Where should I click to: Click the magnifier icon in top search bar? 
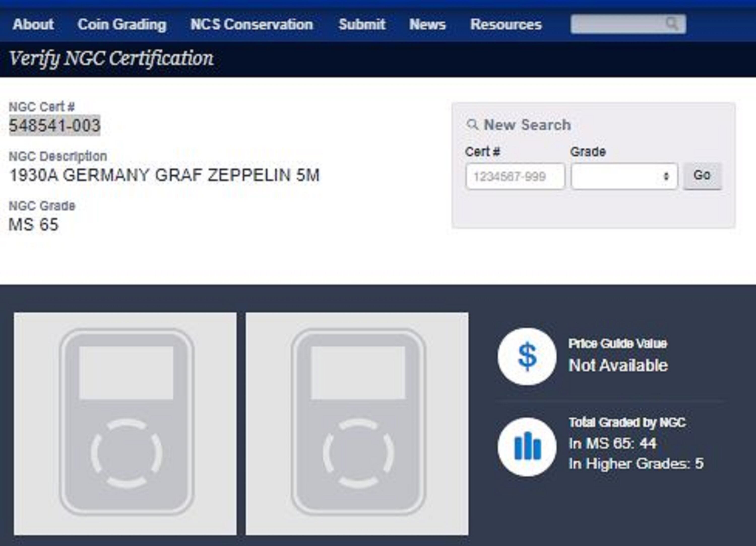672,24
